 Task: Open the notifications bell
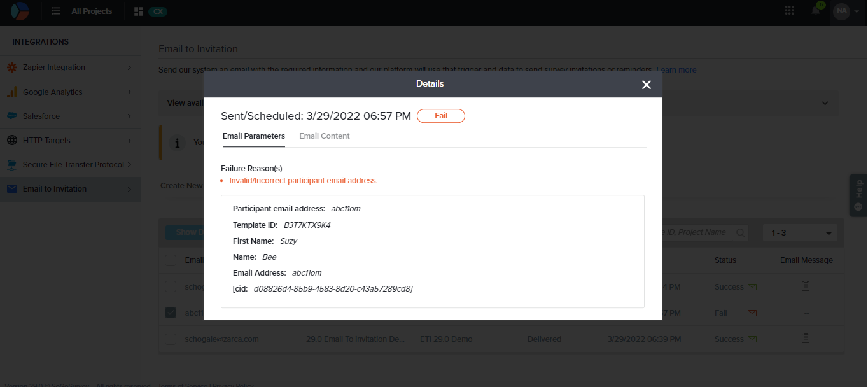click(815, 11)
